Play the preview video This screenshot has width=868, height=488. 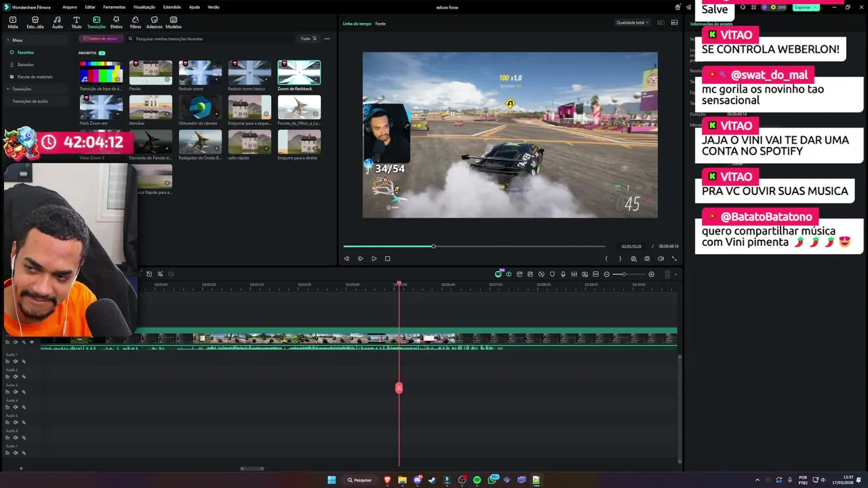(x=374, y=258)
